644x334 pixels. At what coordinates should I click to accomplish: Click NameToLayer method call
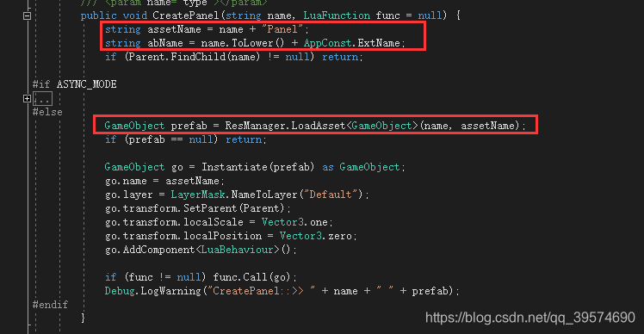263,195
